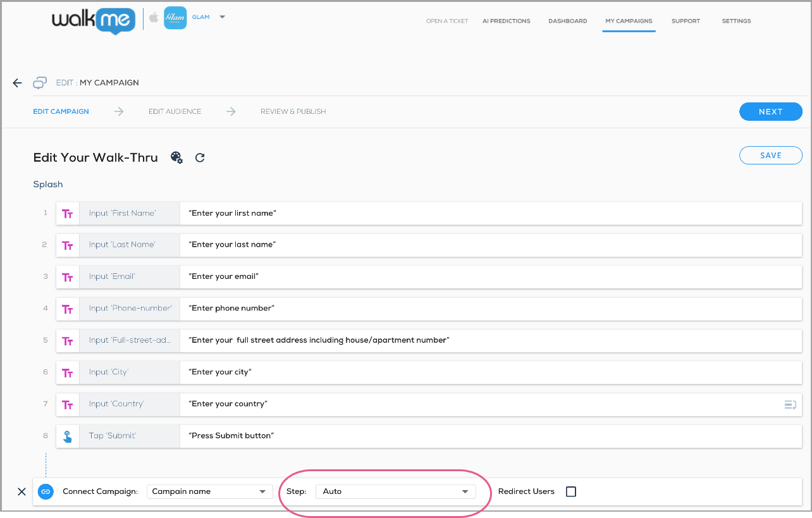Click the tap gesture icon on 'Tap Submit' step

68,435
